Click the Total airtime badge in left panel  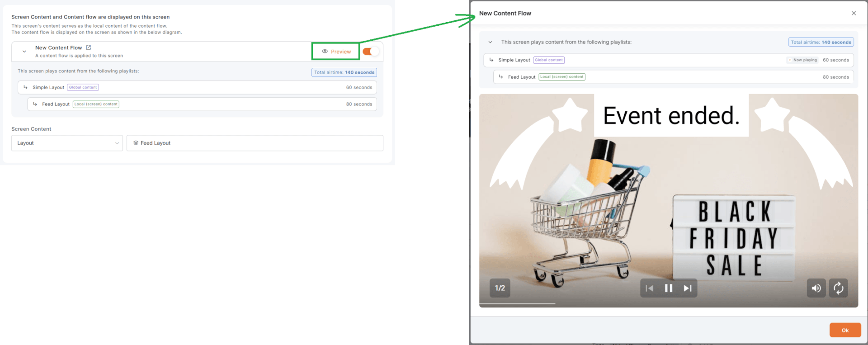point(344,72)
